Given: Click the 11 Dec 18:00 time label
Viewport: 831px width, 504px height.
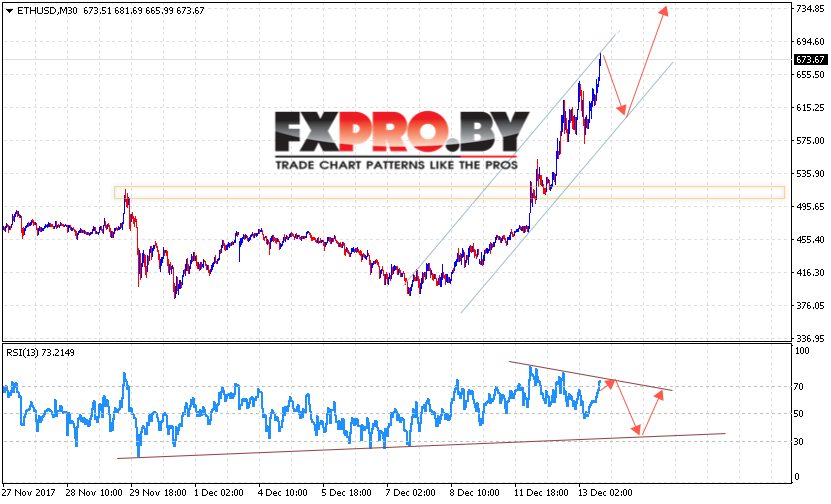Looking at the screenshot, I should 541,492.
